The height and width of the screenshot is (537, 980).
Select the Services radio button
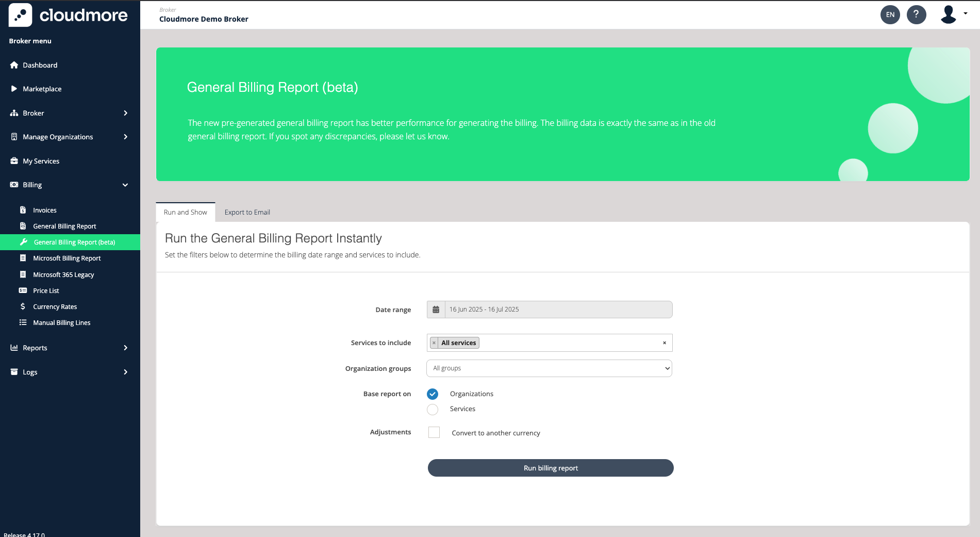[433, 409]
